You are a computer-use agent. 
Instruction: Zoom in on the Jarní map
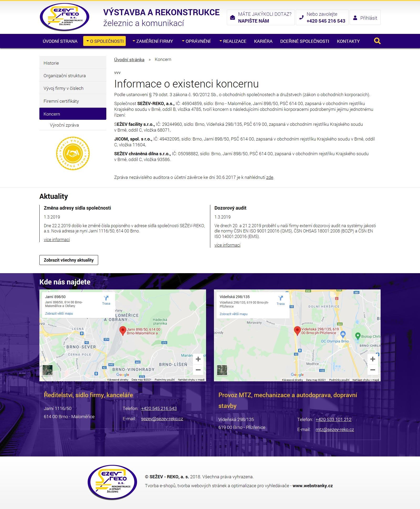[198, 359]
